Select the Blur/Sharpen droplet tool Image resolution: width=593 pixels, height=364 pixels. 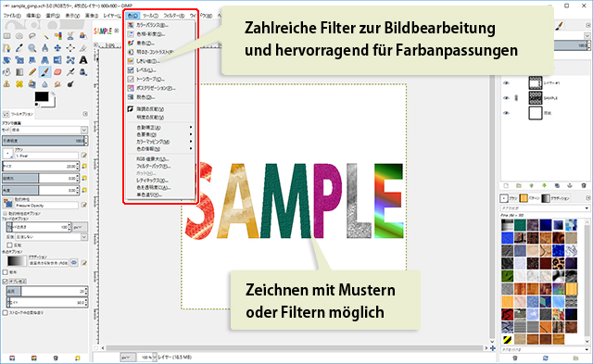pos(45,84)
